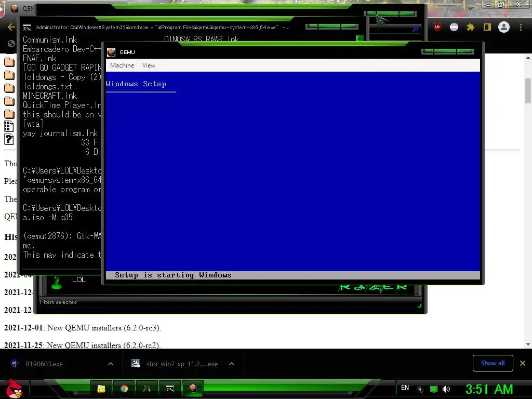Toggle the Chrome side panel icon

(487, 27)
